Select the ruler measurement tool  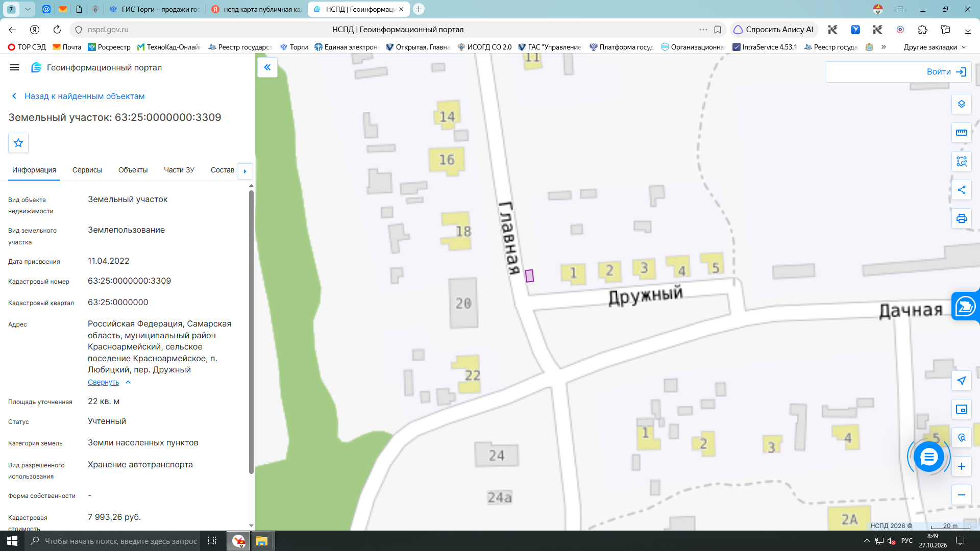pyautogui.click(x=962, y=133)
